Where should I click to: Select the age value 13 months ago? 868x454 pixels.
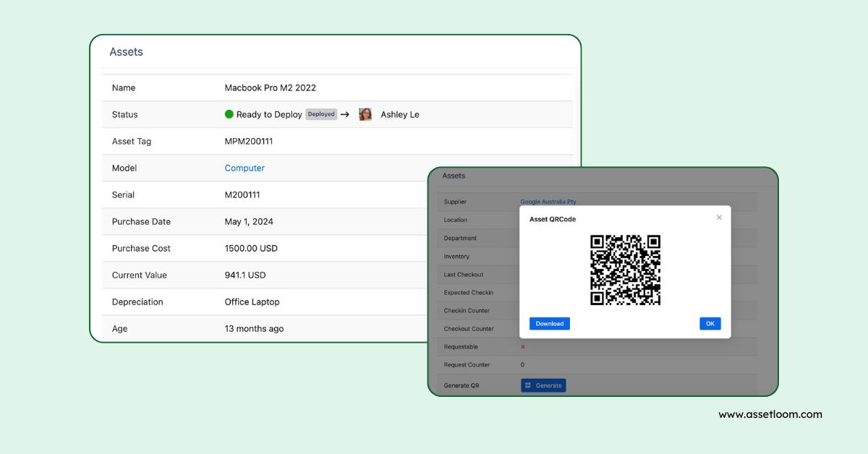[x=254, y=328]
